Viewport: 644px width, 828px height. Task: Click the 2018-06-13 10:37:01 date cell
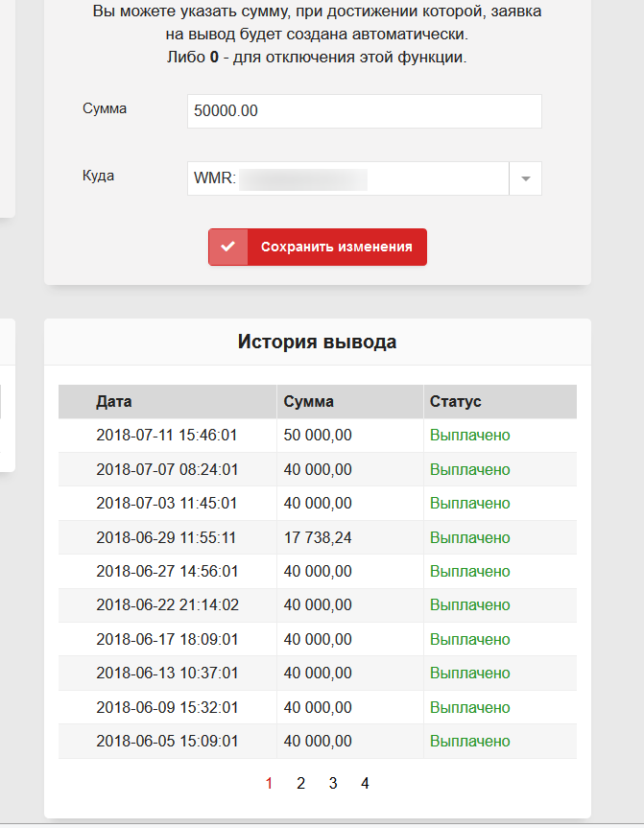pos(167,674)
